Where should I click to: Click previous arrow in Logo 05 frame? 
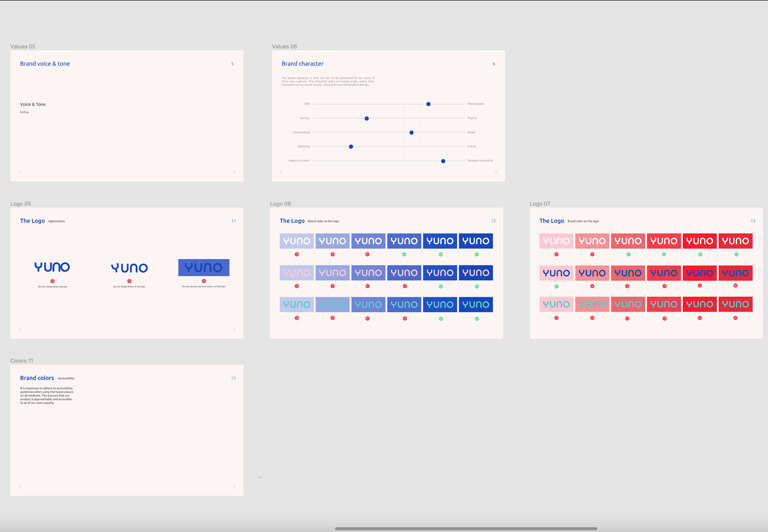click(x=20, y=329)
